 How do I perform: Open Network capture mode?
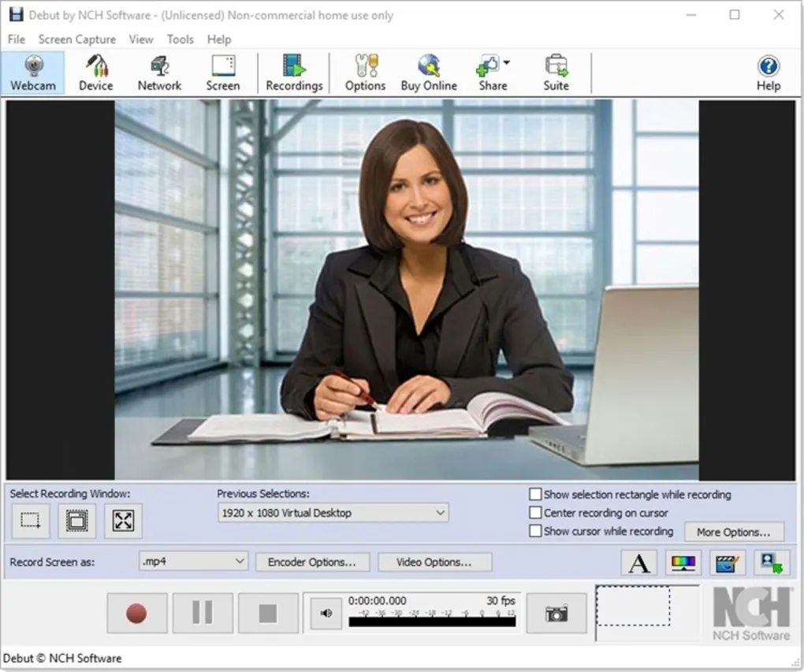click(x=159, y=72)
